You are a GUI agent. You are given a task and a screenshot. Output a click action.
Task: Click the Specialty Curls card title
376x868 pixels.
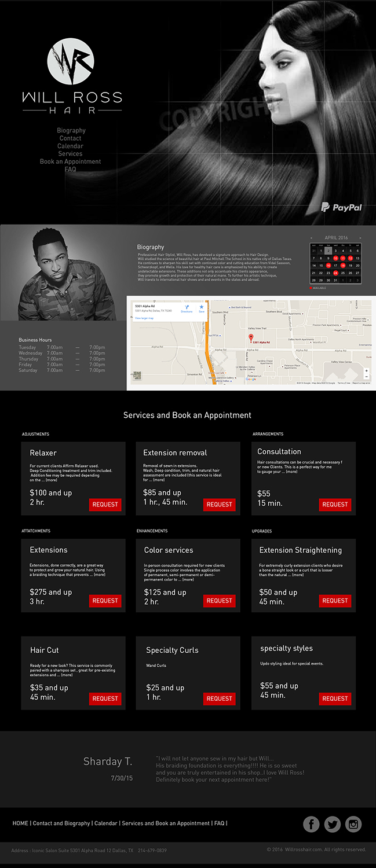coord(172,650)
